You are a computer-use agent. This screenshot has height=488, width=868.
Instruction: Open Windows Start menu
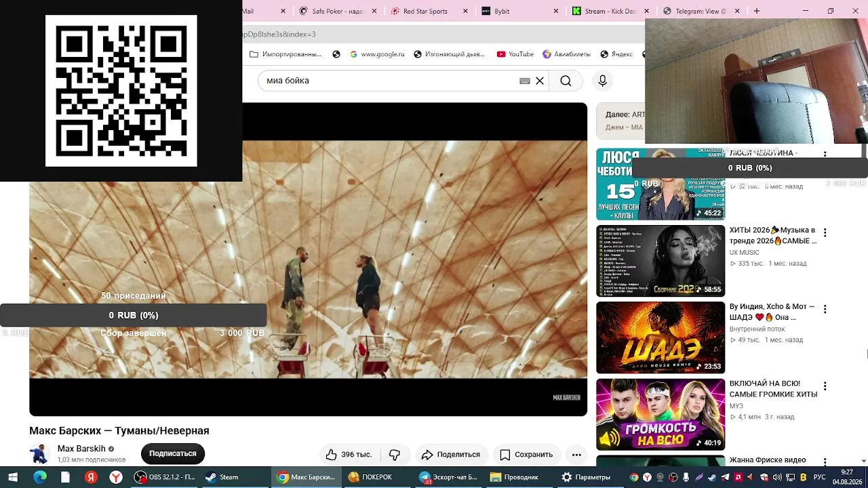pos(13,477)
